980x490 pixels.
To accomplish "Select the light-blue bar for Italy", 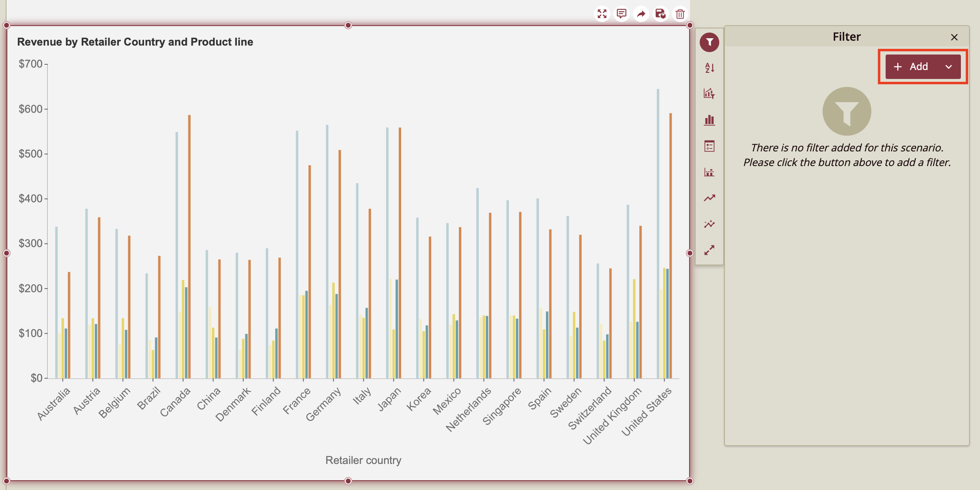I will (x=357, y=280).
